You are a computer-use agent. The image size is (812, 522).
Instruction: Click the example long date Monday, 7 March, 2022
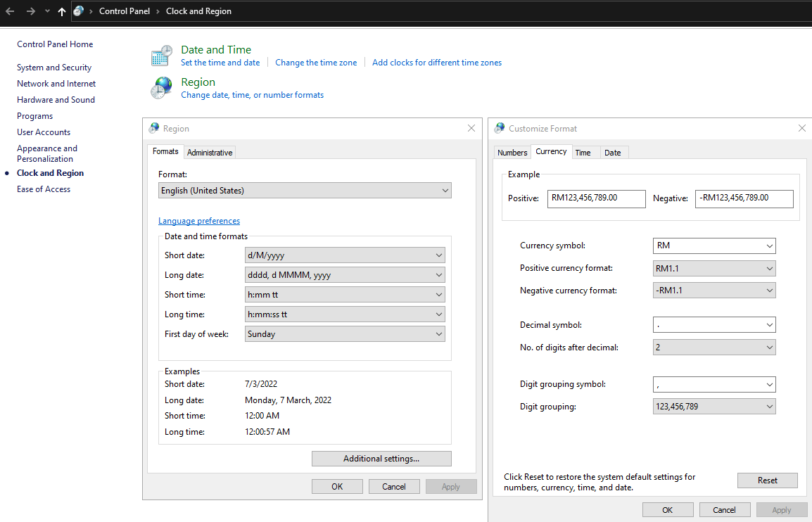coord(288,400)
